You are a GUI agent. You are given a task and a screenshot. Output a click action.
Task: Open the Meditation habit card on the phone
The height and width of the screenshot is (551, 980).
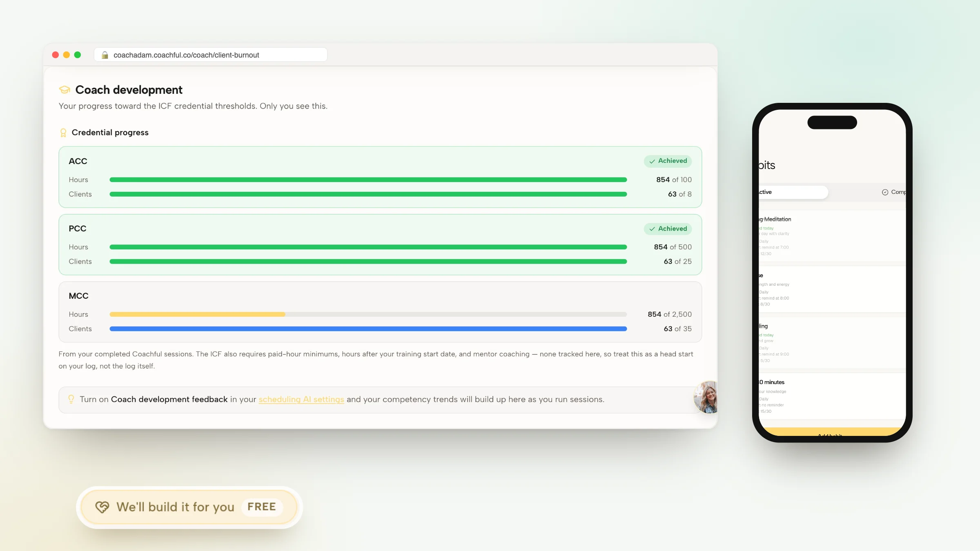click(832, 236)
